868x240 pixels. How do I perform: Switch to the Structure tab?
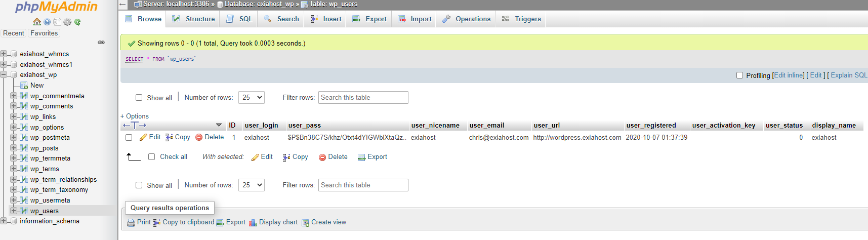(194, 19)
